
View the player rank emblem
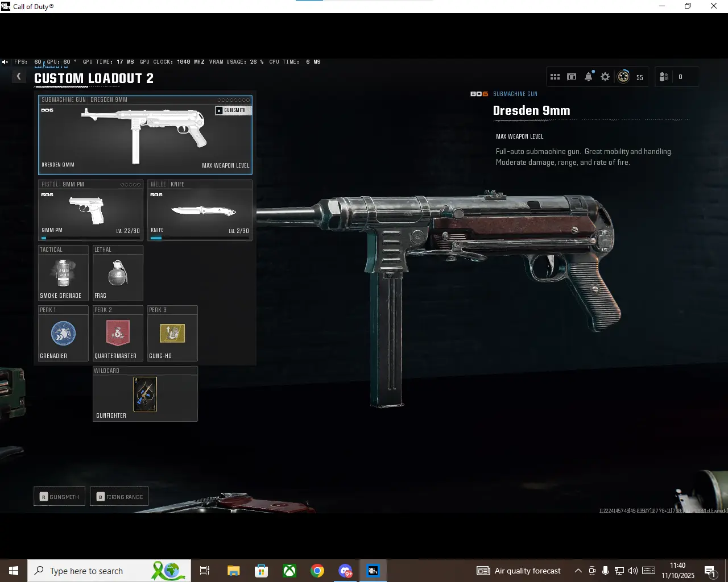[624, 77]
